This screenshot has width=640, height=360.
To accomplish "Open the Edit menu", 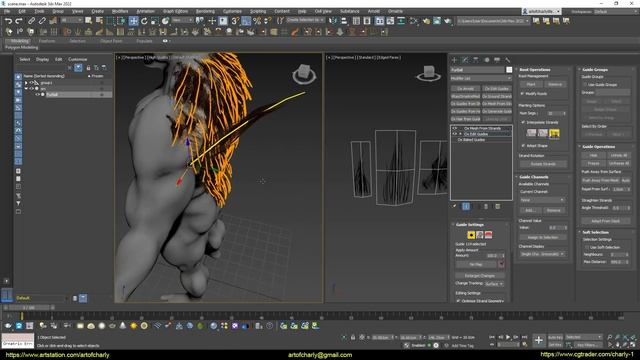I will coord(22,11).
